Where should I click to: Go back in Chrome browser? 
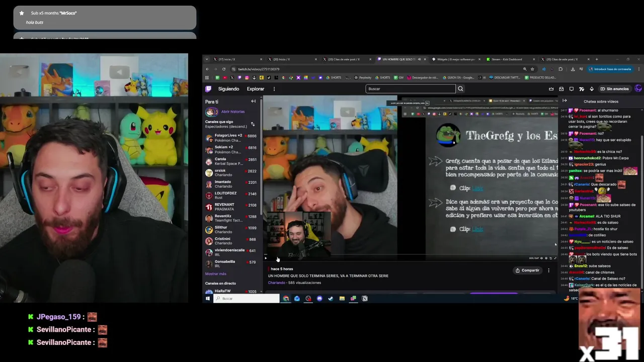(x=207, y=69)
